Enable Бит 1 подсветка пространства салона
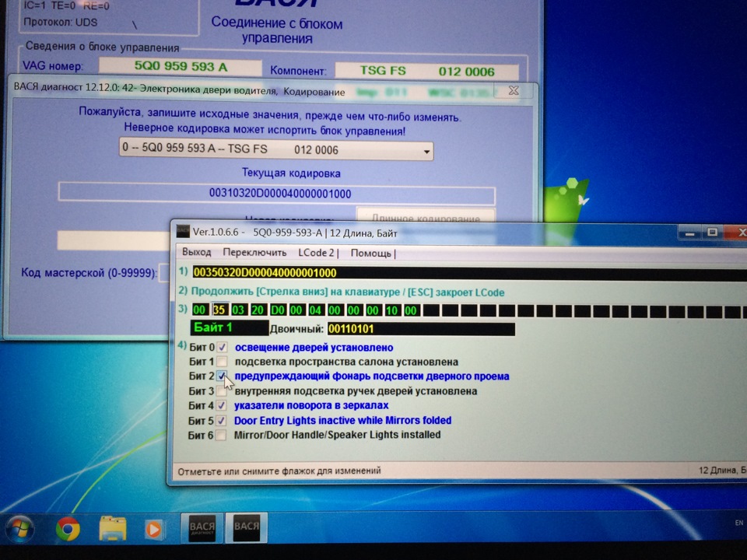Screen dimensions: 747x560 click(x=222, y=362)
